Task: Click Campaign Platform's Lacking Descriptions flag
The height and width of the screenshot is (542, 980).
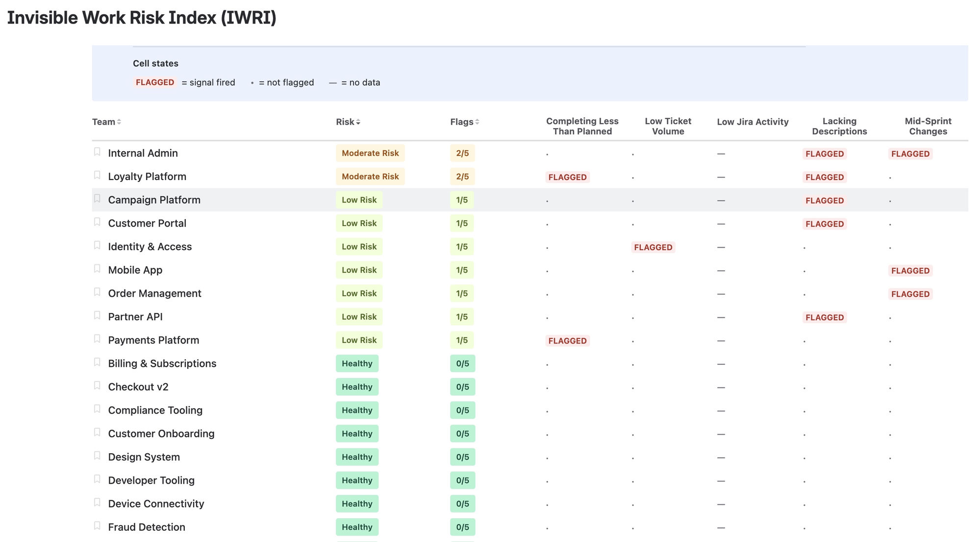Action: (x=825, y=201)
